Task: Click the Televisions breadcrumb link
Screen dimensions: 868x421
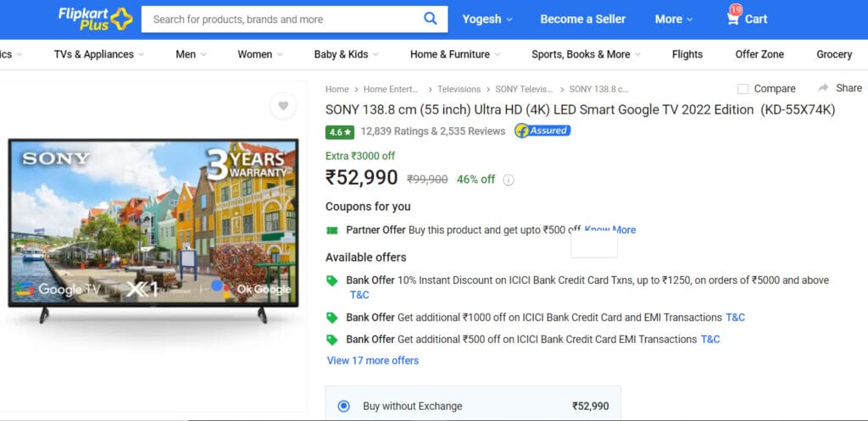Action: tap(459, 89)
